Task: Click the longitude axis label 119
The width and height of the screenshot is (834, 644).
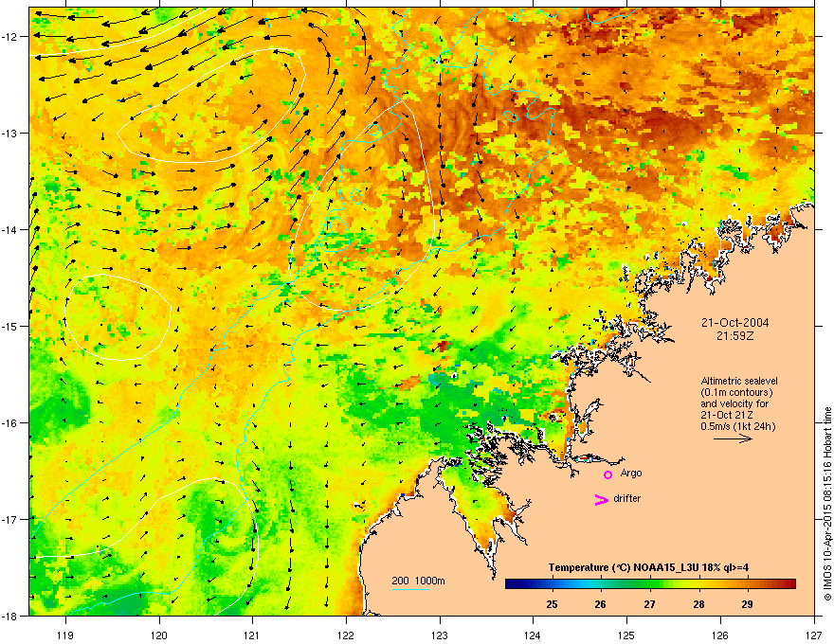Action: (65, 635)
